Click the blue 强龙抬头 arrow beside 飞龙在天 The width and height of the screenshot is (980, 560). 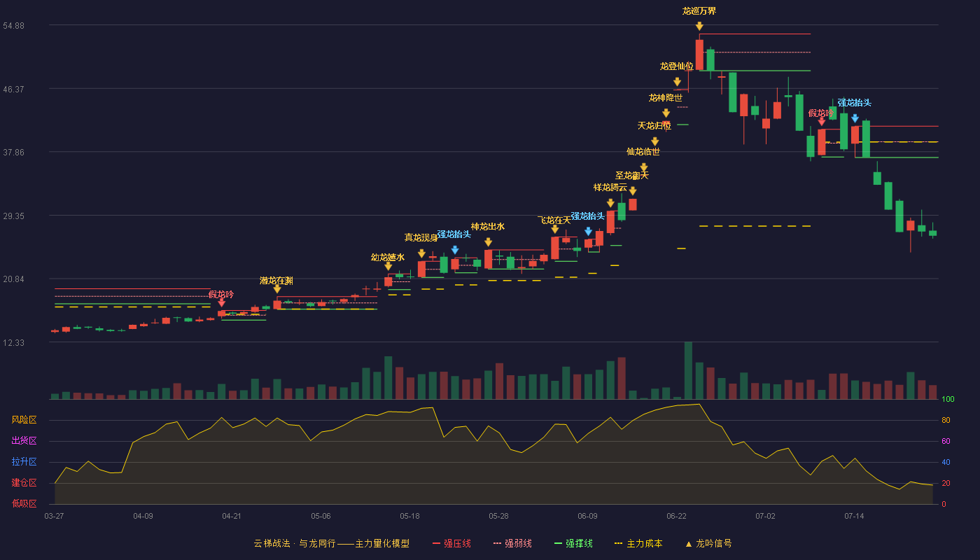[588, 231]
